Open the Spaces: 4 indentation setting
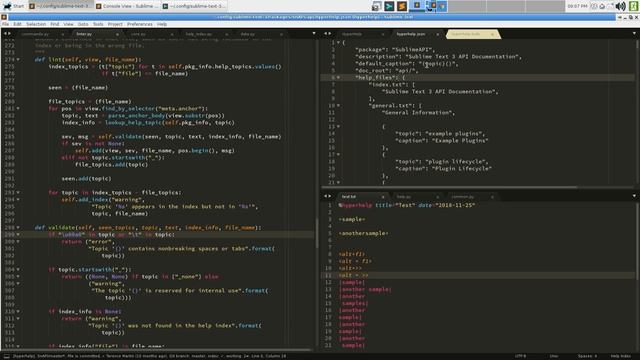 tap(587, 356)
